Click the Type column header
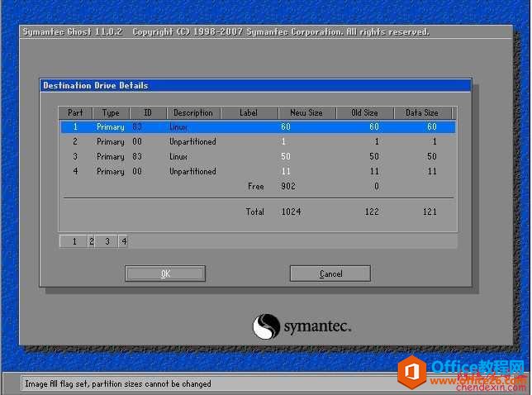 click(111, 112)
